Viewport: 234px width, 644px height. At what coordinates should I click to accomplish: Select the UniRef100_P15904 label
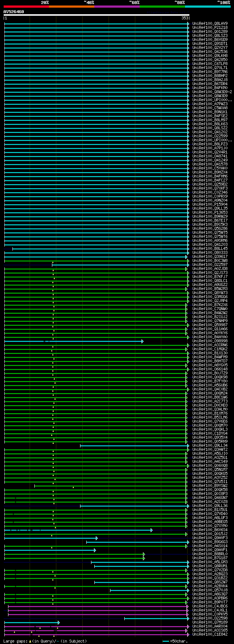[x=210, y=204]
